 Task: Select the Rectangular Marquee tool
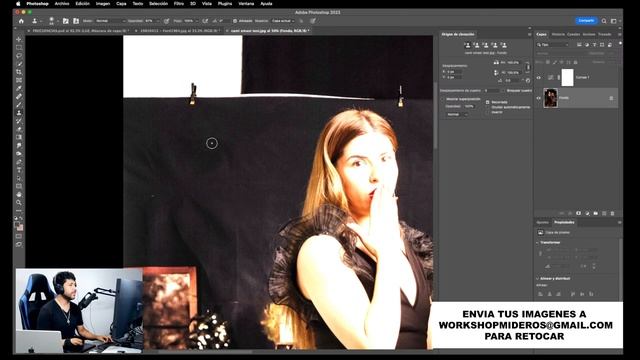point(19,47)
